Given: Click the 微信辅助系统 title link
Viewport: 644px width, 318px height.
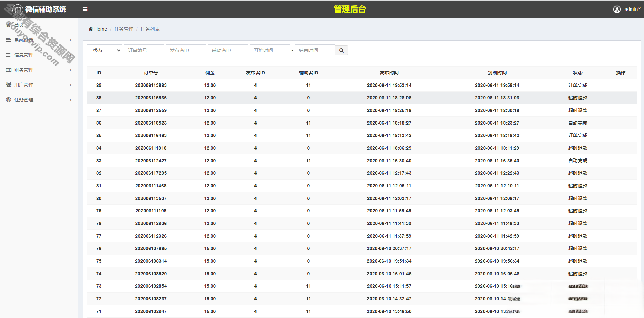Looking at the screenshot, I should (45, 10).
